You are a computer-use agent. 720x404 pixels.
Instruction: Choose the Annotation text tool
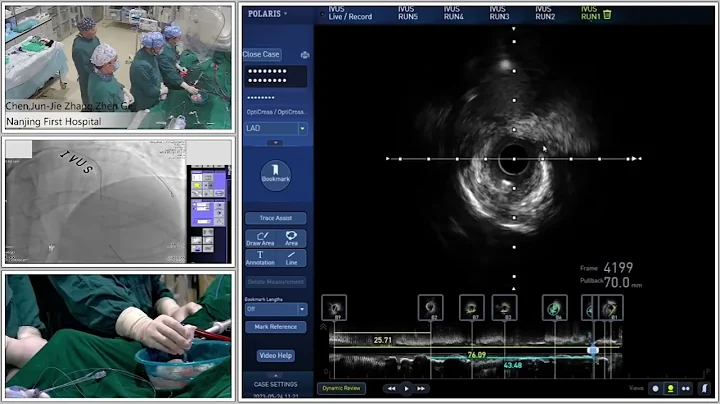[x=260, y=258]
